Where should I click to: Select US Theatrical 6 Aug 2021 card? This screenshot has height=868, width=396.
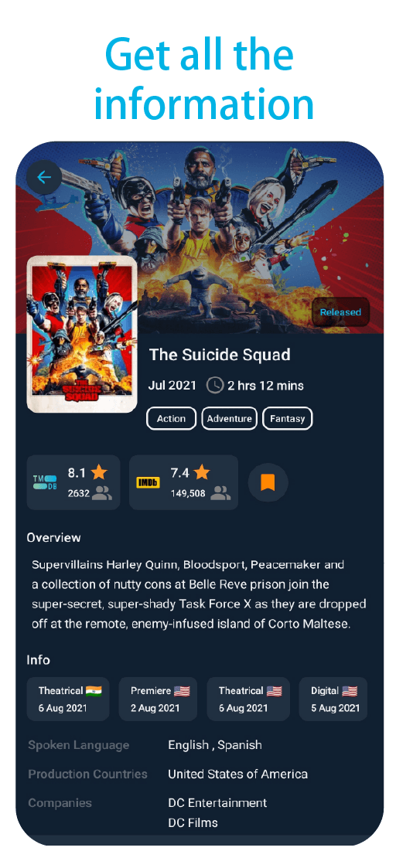tap(249, 700)
